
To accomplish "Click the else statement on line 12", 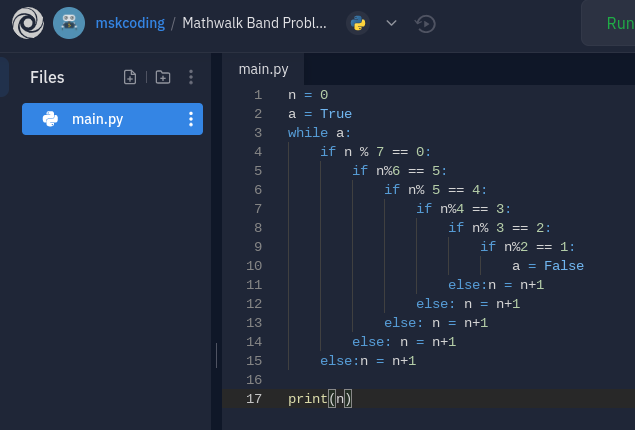I will point(468,304).
